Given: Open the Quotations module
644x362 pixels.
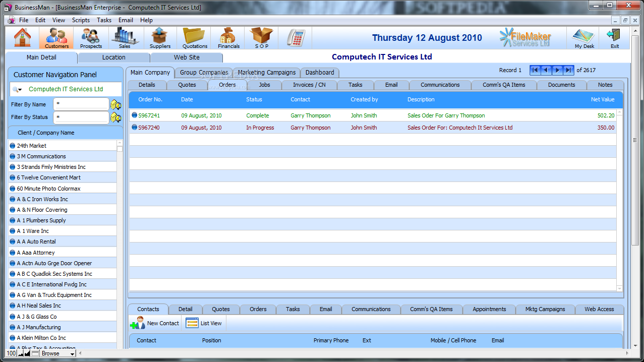Looking at the screenshot, I should click(x=195, y=38).
